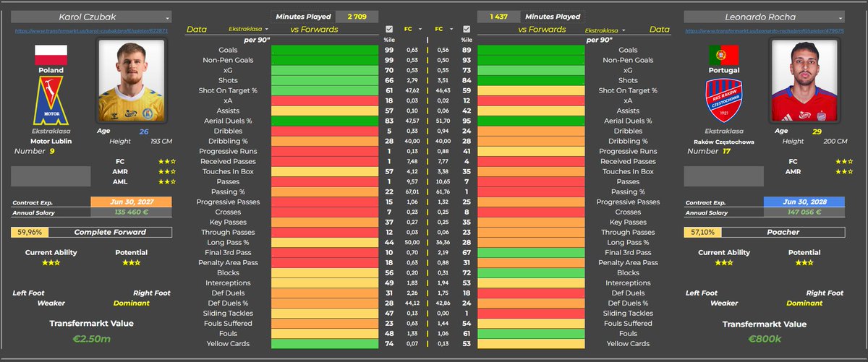Click the Motor Lublin club crest

coord(51,100)
